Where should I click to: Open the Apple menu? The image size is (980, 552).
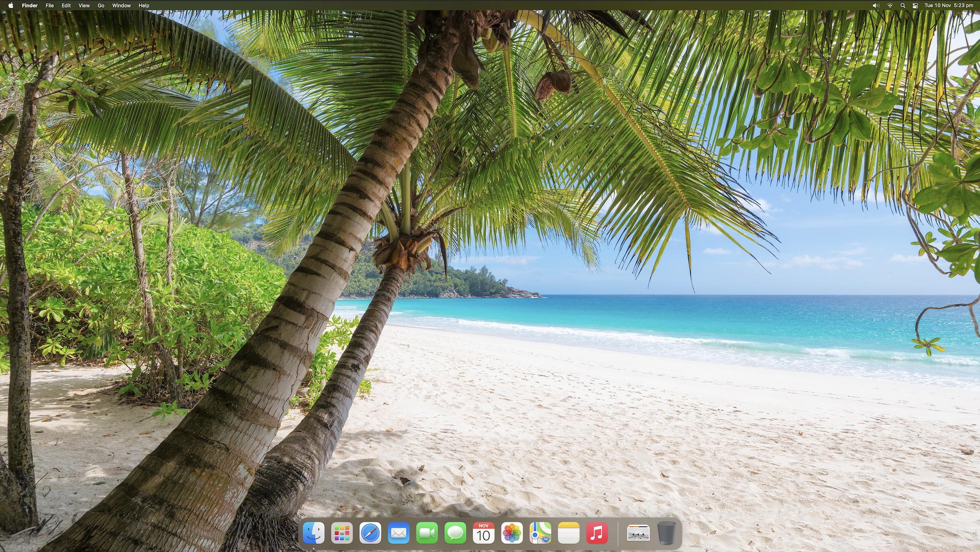(x=11, y=5)
